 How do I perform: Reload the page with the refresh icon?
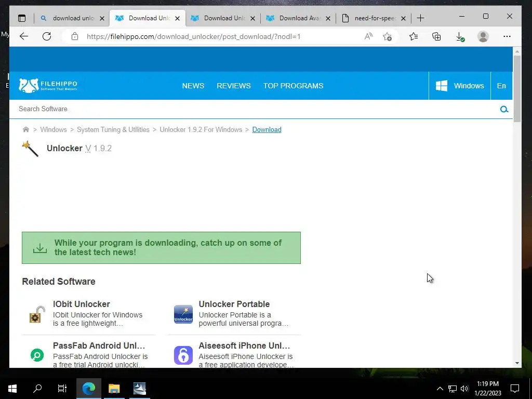pos(47,36)
